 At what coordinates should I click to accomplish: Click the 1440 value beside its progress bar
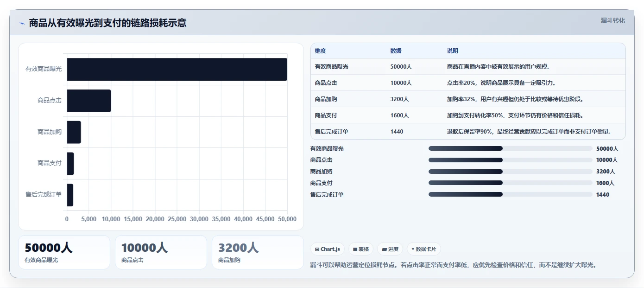pos(603,195)
